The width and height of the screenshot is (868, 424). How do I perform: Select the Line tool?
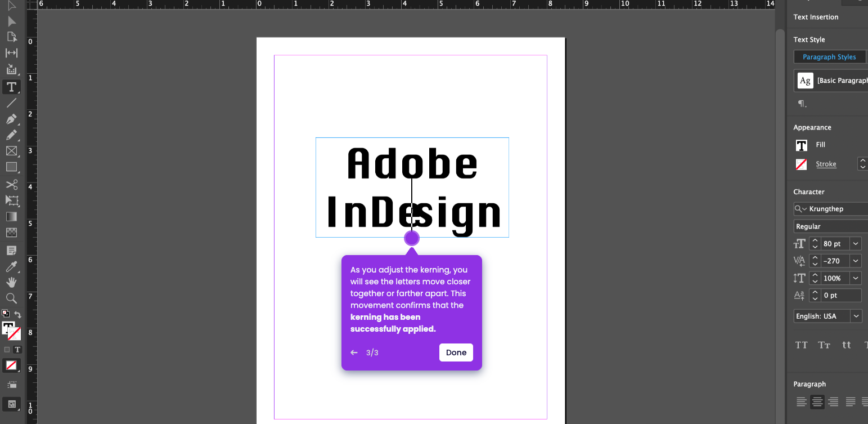point(11,103)
